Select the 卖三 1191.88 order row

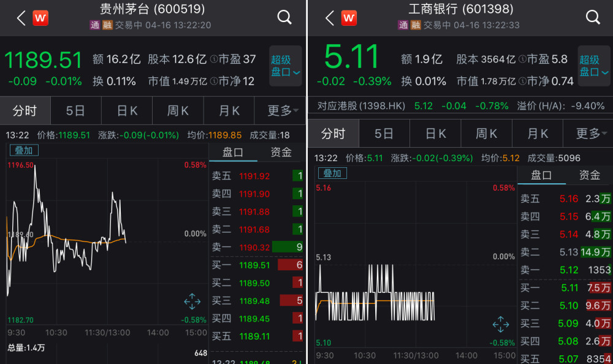click(257, 211)
